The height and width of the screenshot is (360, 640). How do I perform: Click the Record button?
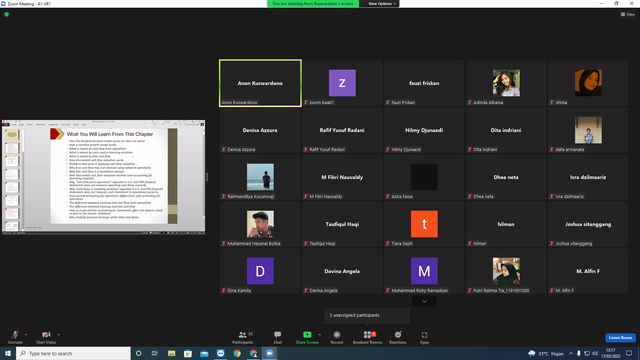click(337, 337)
